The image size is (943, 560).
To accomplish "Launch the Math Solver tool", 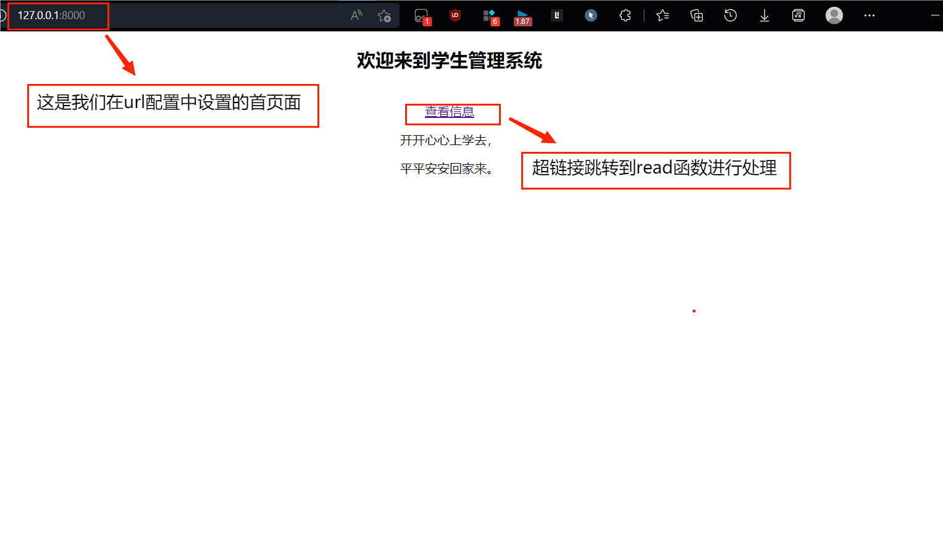I will [x=798, y=15].
